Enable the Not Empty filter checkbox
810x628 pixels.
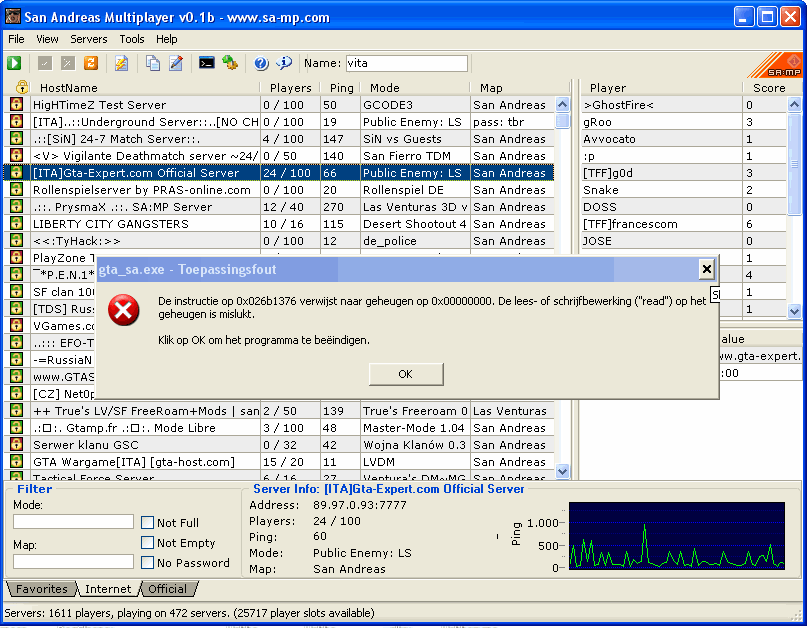pos(147,543)
